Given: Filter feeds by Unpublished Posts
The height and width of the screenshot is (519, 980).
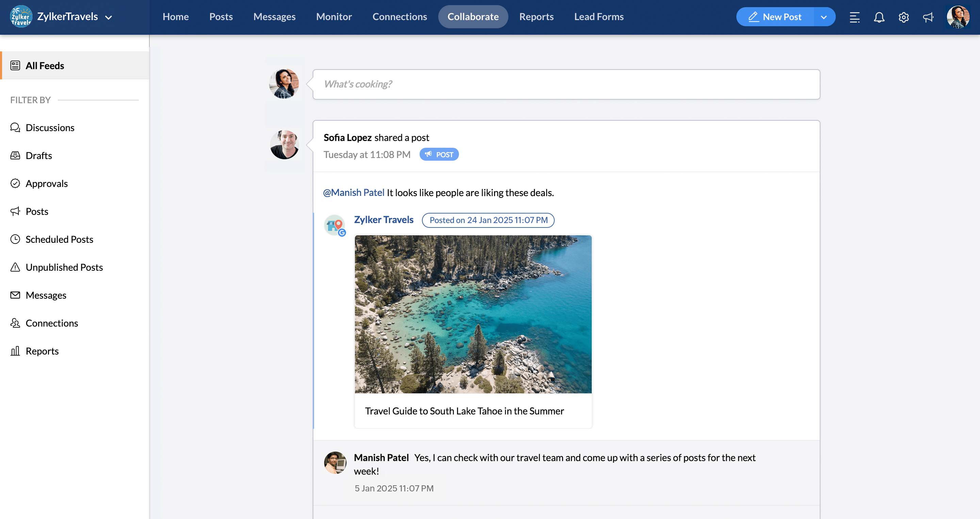Looking at the screenshot, I should pos(64,267).
